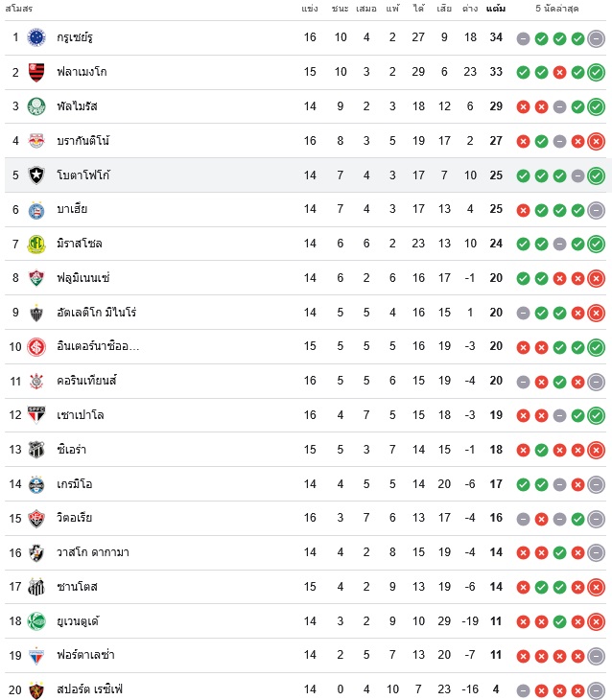Open the Corinthians team name in row 11

(x=86, y=381)
